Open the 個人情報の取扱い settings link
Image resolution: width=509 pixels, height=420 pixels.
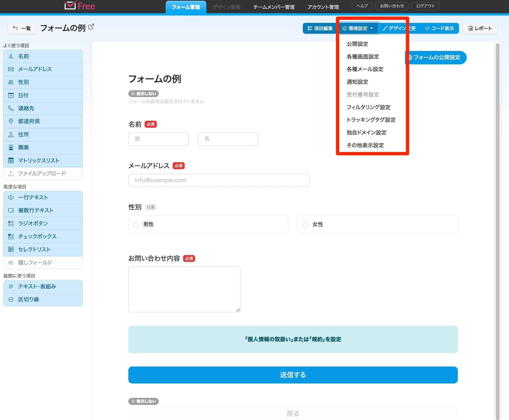pos(293,339)
